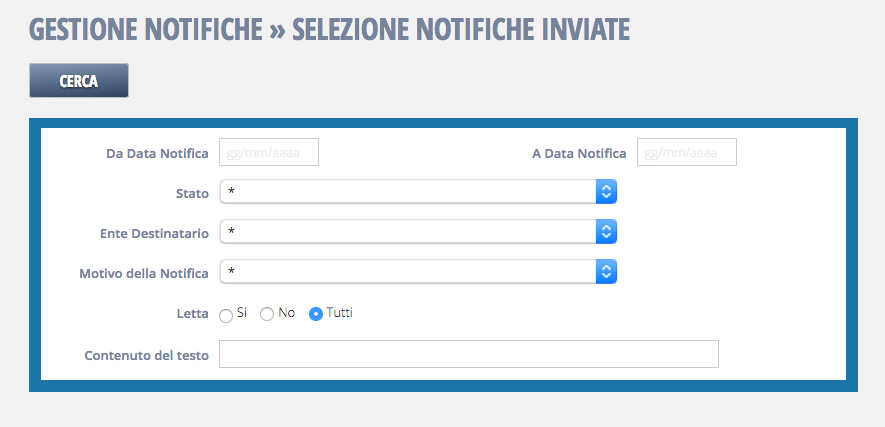
Task: Click the 'Stato' field label
Action: click(192, 193)
